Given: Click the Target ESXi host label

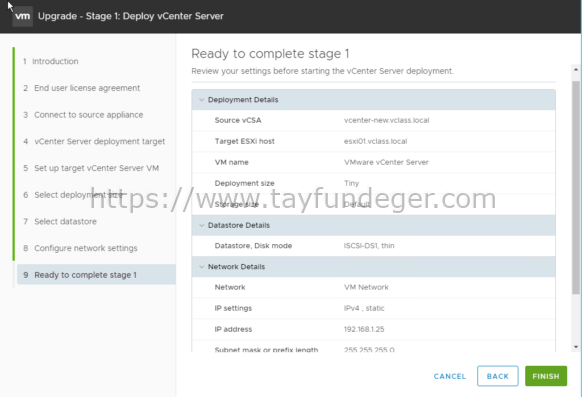Looking at the screenshot, I should pyautogui.click(x=244, y=141).
